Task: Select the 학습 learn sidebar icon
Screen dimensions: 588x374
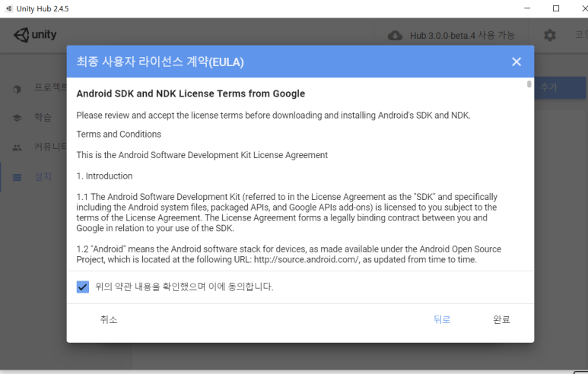Action: point(17,118)
